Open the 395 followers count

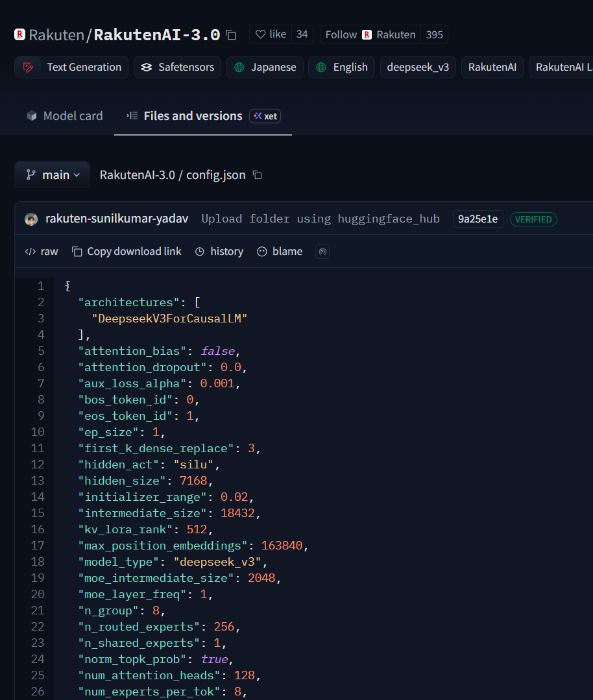[434, 34]
